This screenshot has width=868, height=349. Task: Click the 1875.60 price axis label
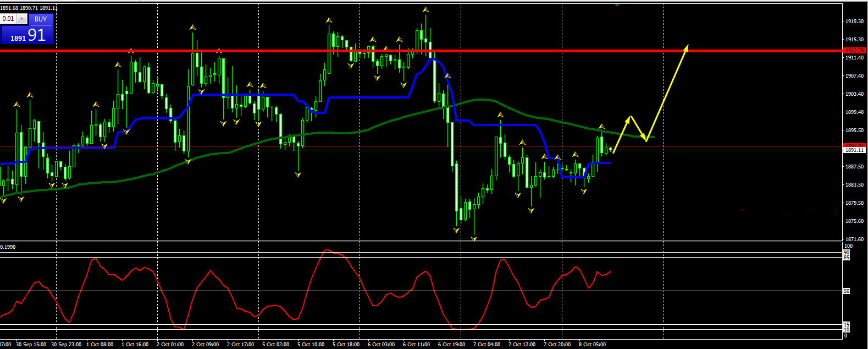tap(854, 221)
